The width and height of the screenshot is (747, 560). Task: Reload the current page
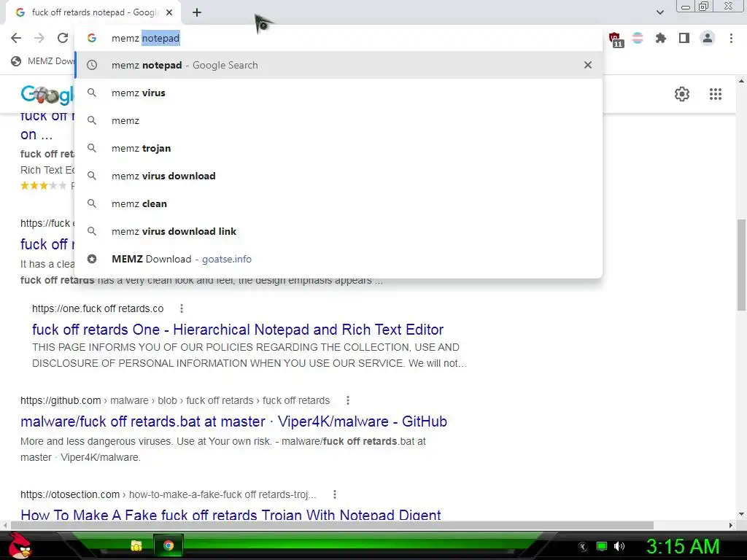tap(63, 38)
